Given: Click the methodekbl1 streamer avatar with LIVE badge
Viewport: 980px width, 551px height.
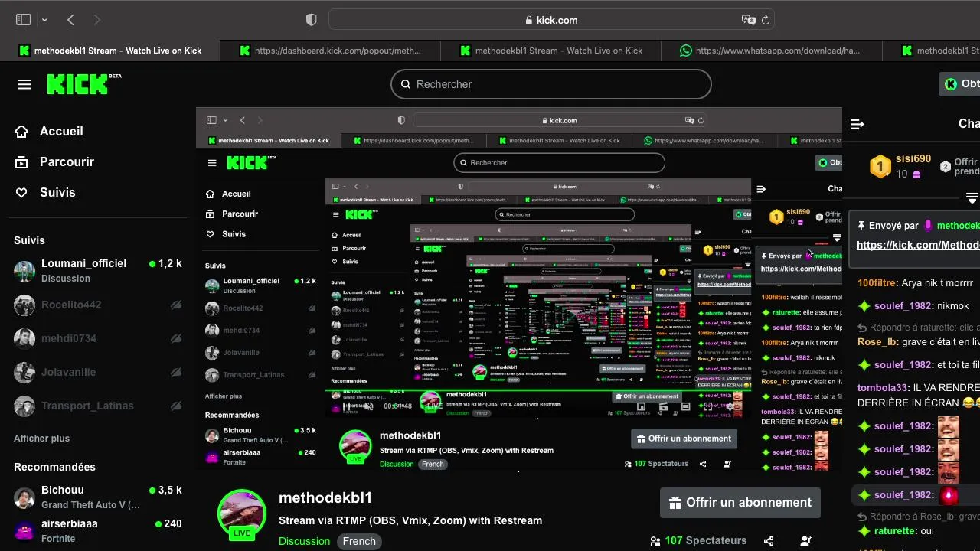Looking at the screenshot, I should click(x=242, y=514).
